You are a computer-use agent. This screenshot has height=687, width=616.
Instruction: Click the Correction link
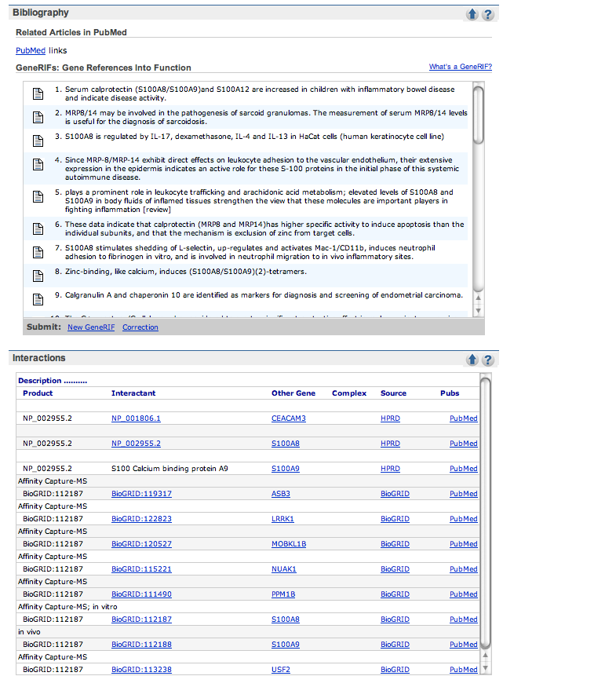click(140, 327)
